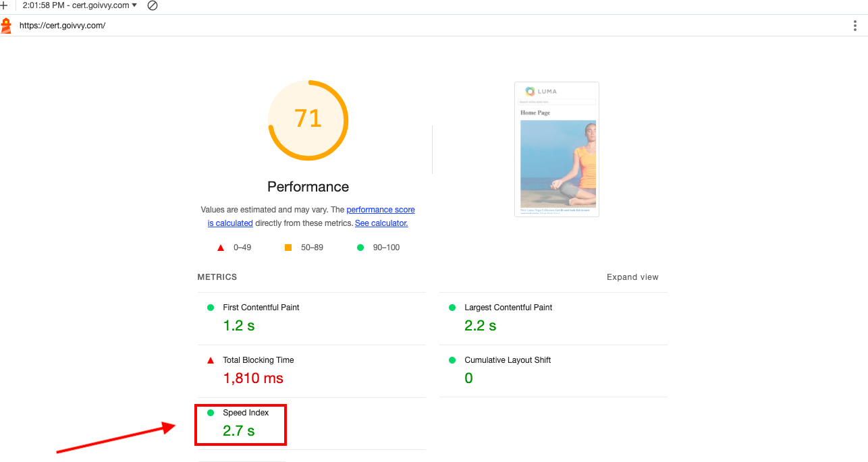Screen dimensions: 868x462
Task: Open the three-dot tools menu
Action: click(855, 26)
